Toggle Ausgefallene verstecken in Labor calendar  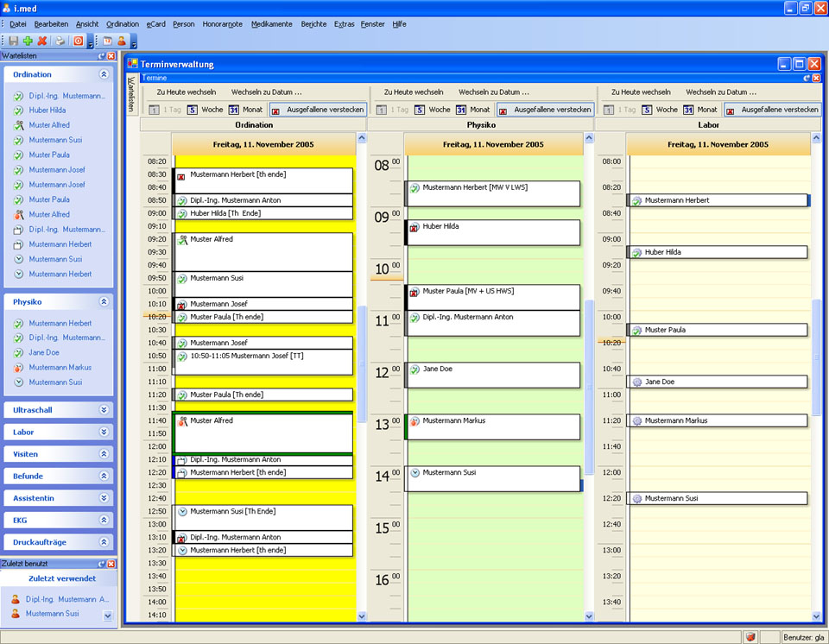pos(772,110)
